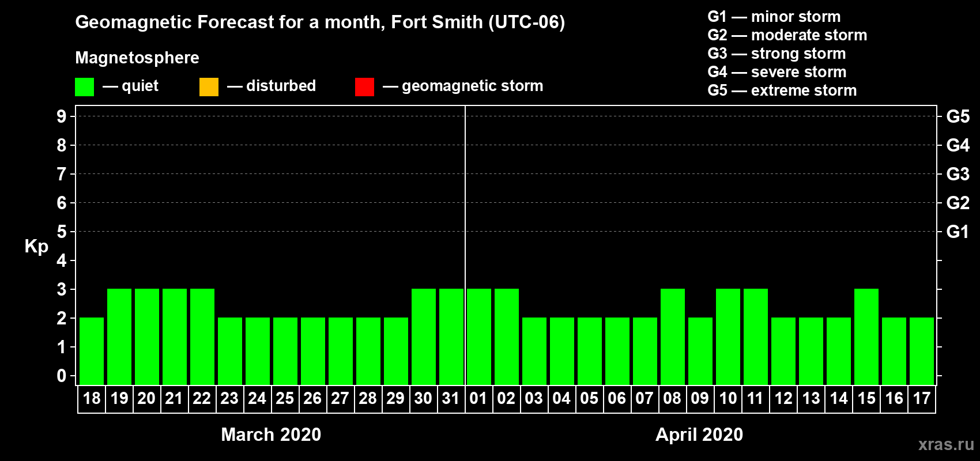The width and height of the screenshot is (980, 461).
Task: Click the date label 01 in April
Action: click(478, 398)
